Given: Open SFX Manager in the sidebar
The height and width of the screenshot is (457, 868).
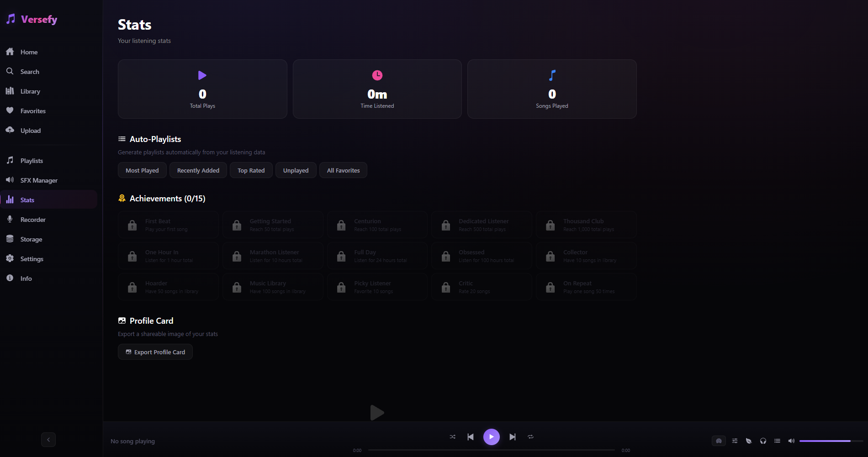Looking at the screenshot, I should [x=39, y=180].
